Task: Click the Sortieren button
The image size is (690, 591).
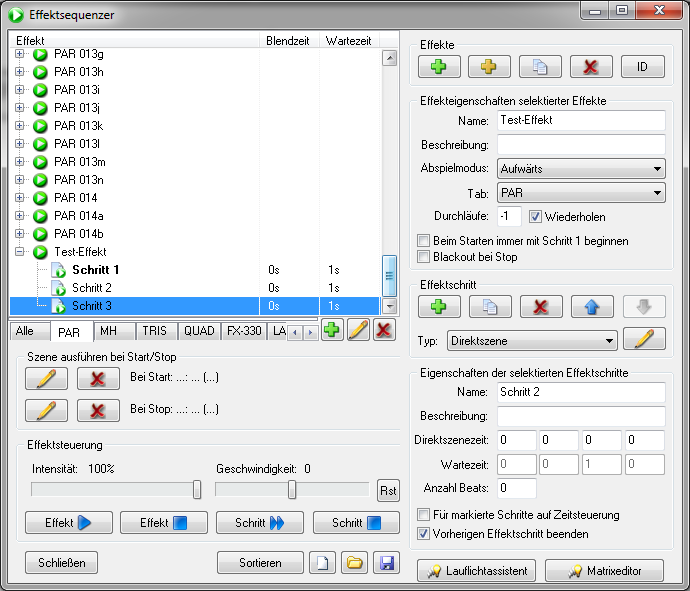Action: tap(260, 563)
